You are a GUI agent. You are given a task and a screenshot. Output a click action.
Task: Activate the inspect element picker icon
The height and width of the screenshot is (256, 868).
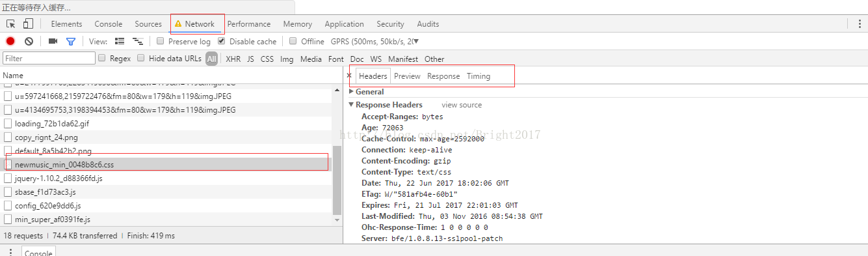pos(11,24)
